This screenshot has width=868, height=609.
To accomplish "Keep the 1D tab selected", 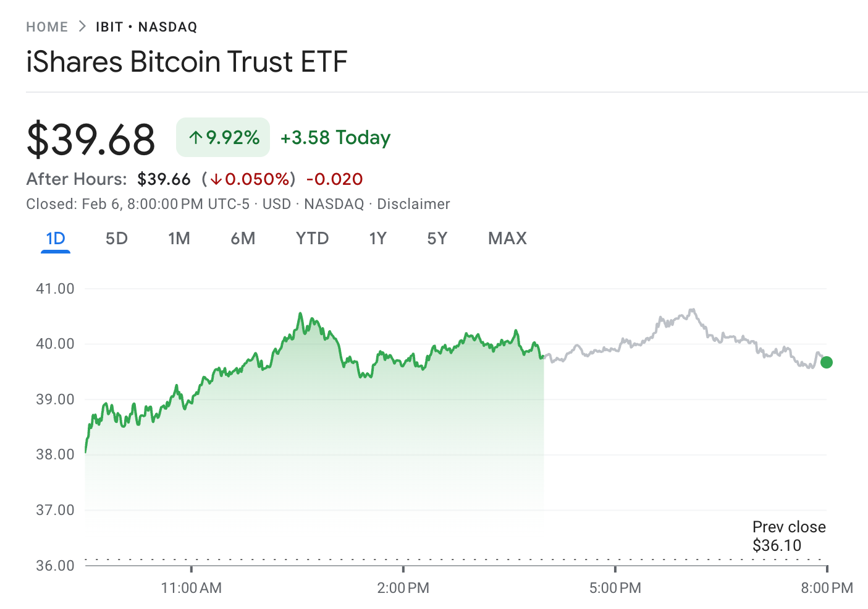I will 56,238.
